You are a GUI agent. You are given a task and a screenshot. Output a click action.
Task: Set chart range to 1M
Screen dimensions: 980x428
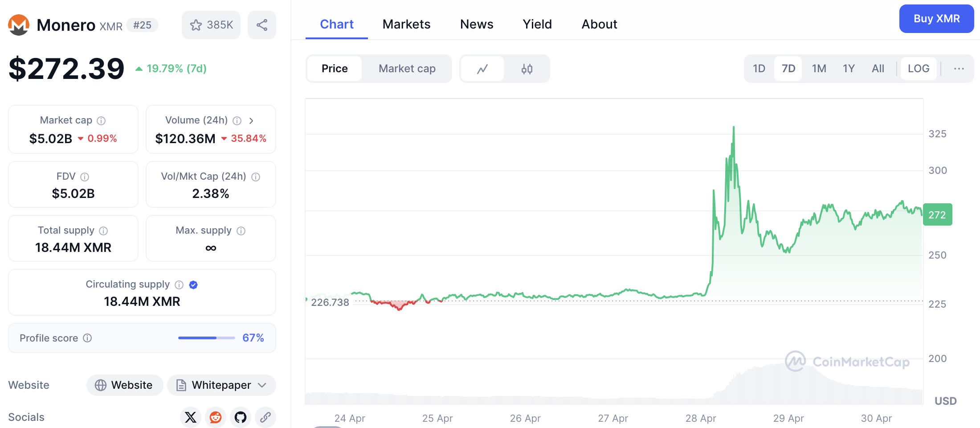click(x=819, y=69)
